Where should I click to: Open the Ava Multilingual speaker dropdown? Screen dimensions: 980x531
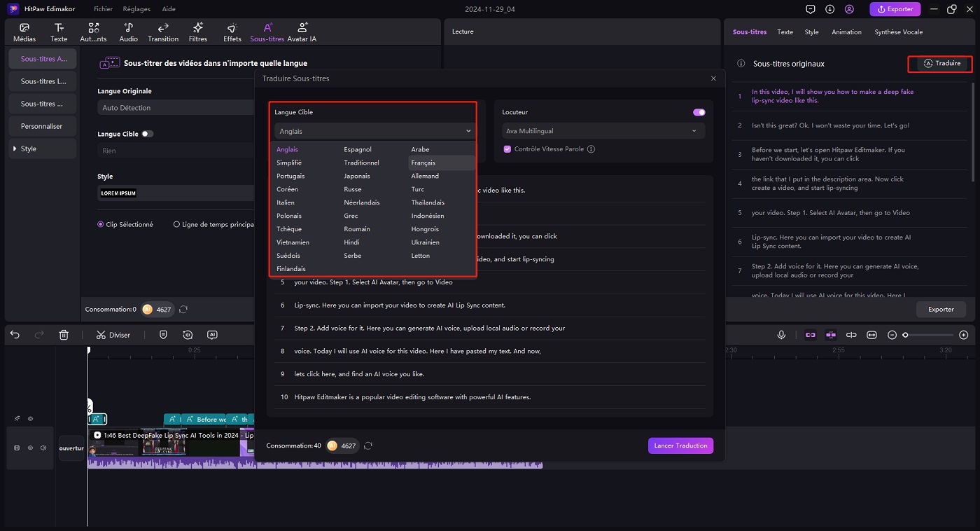pos(601,131)
